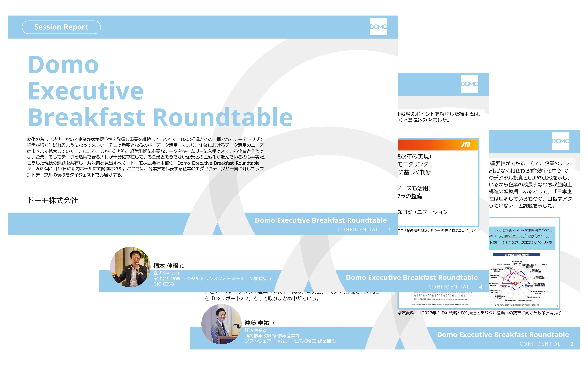
Task: Click the 経済産業省 affiliation text
Action: tap(256, 330)
